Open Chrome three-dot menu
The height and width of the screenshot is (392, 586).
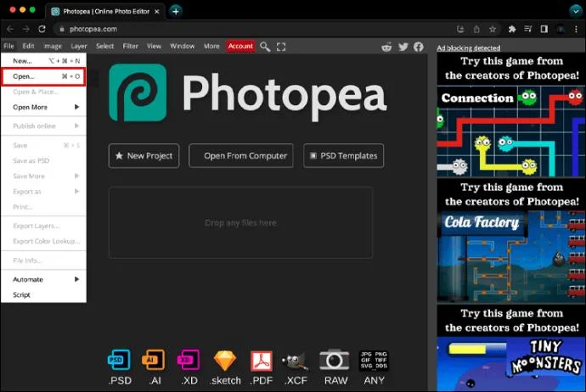pyautogui.click(x=576, y=29)
